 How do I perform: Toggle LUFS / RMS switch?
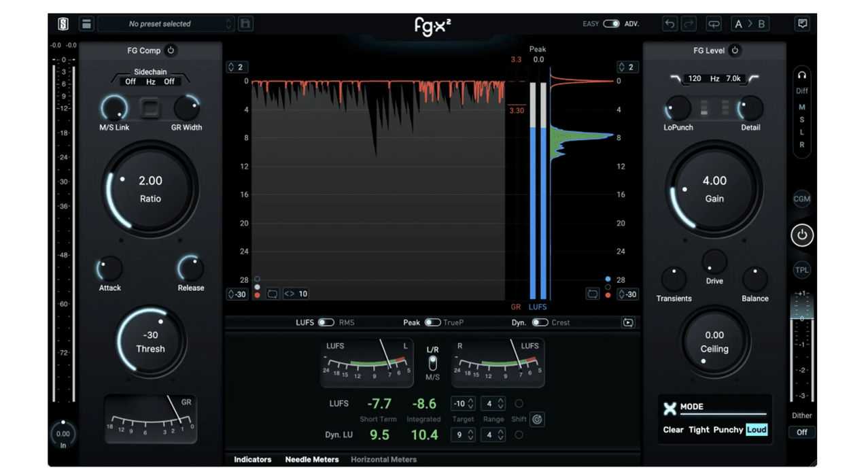(x=326, y=322)
